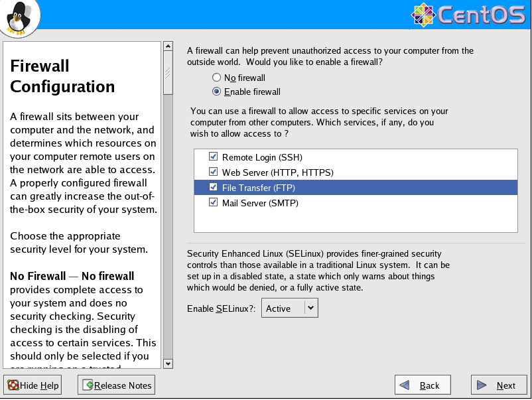Go back using the Back arrow button
Screen dimensions: 532x400
tap(423, 385)
